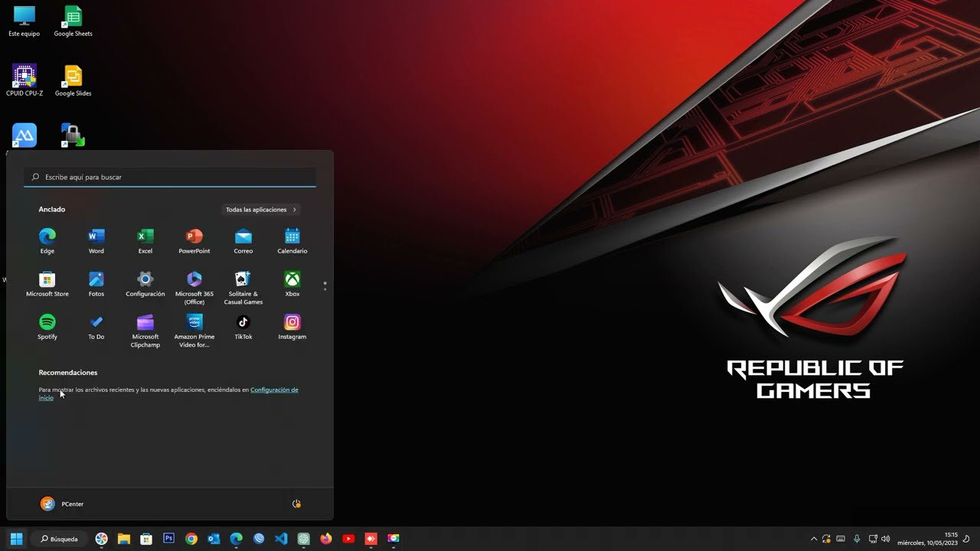The width and height of the screenshot is (980, 551).
Task: Launch the Xbox app
Action: coord(292,283)
